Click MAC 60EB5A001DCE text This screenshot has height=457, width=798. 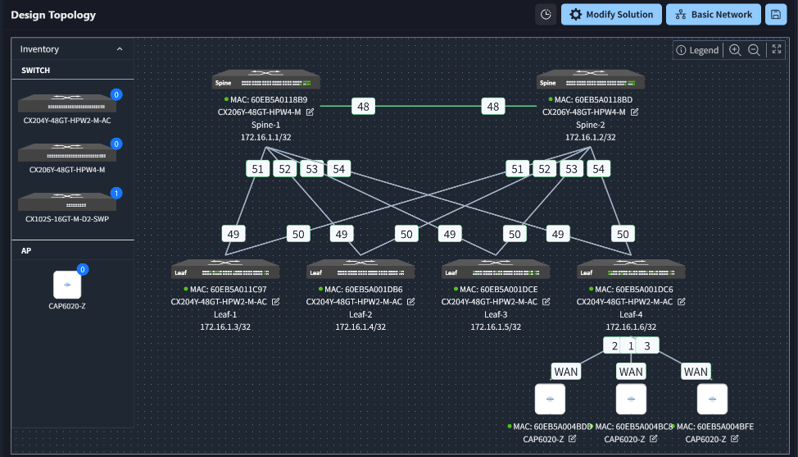[x=499, y=289]
